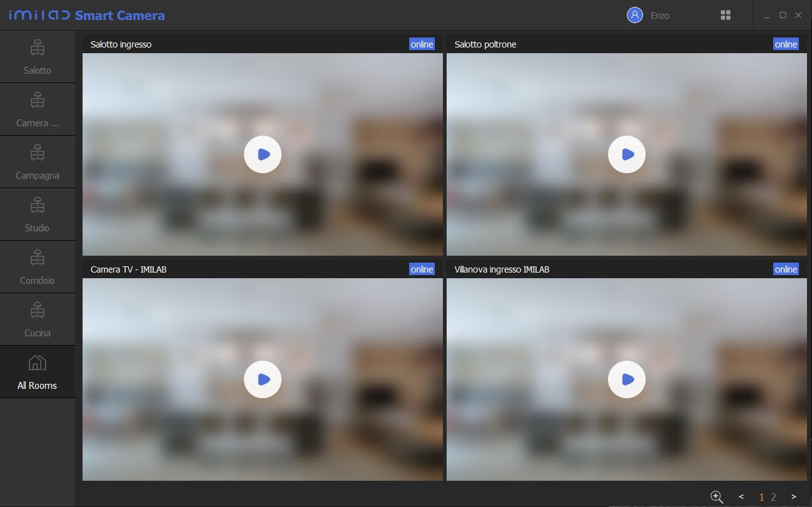The height and width of the screenshot is (507, 812).
Task: Open the truncated 'Camera ...' room
Action: [x=38, y=109]
